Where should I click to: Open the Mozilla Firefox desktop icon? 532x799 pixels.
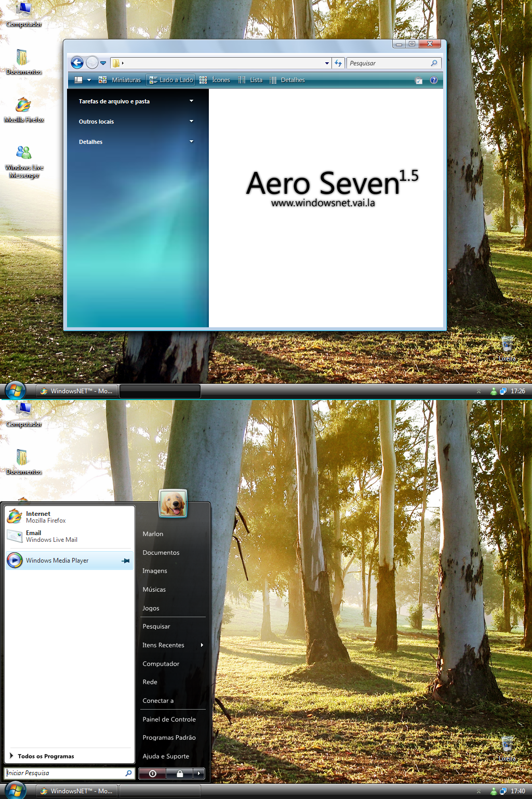click(24, 110)
